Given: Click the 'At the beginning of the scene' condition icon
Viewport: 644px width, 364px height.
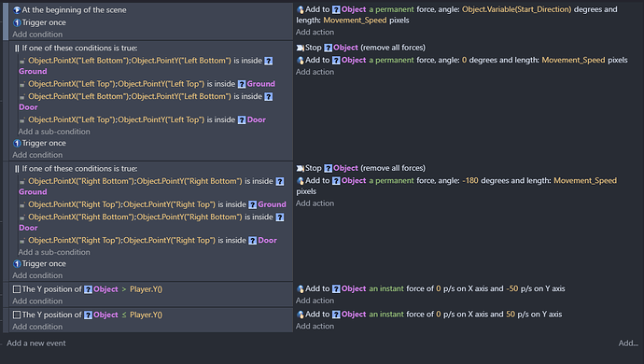Looking at the screenshot, I should tap(17, 10).
